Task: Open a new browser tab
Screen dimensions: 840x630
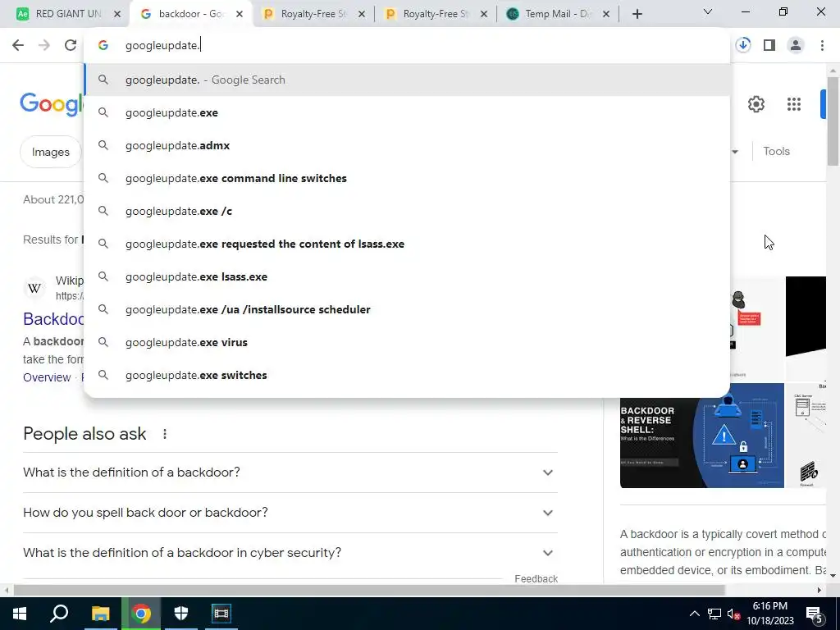Action: click(637, 14)
